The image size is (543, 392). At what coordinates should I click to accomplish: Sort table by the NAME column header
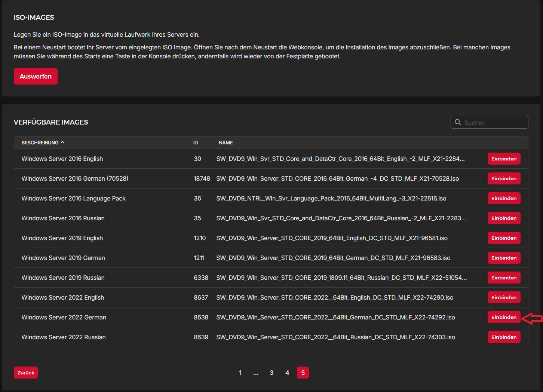tap(226, 143)
